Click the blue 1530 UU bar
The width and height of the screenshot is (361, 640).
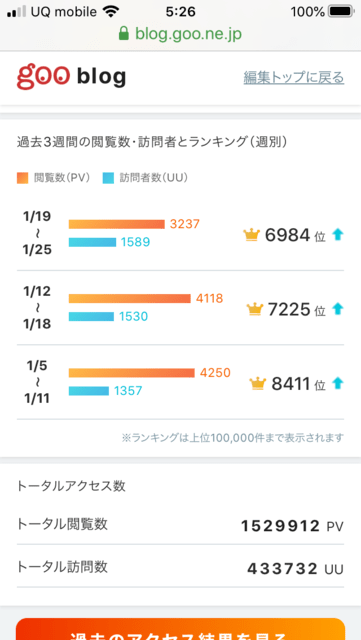coord(91,316)
